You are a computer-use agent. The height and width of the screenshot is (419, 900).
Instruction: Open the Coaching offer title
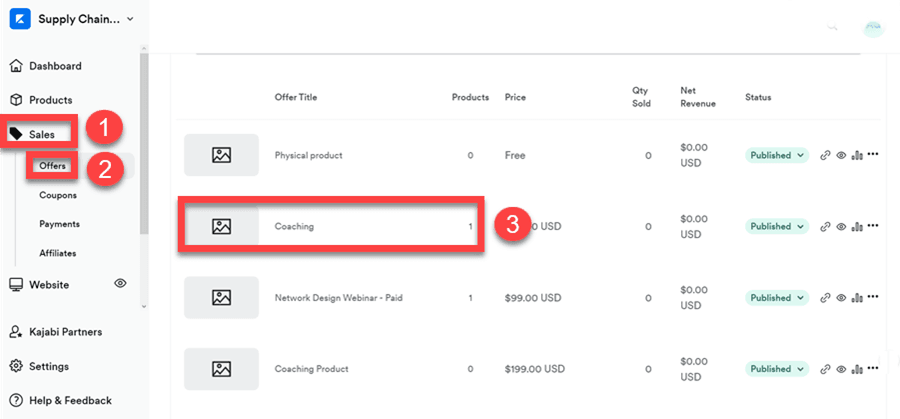coord(294,227)
